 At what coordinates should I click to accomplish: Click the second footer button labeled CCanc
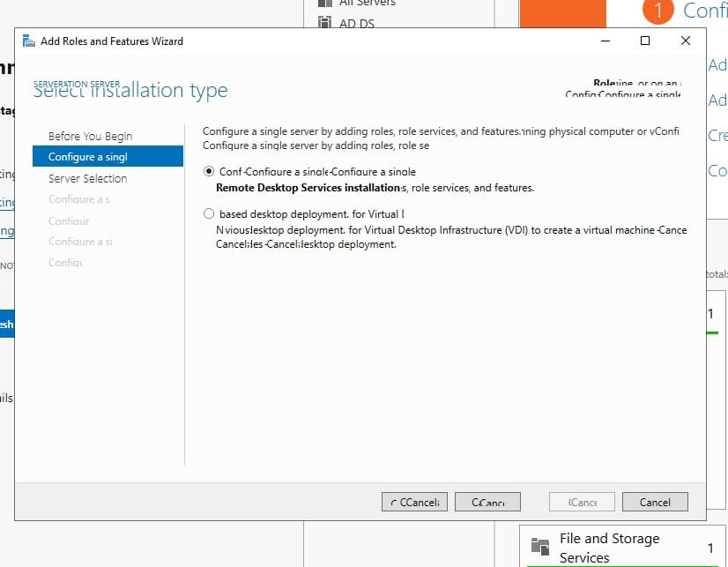click(487, 502)
